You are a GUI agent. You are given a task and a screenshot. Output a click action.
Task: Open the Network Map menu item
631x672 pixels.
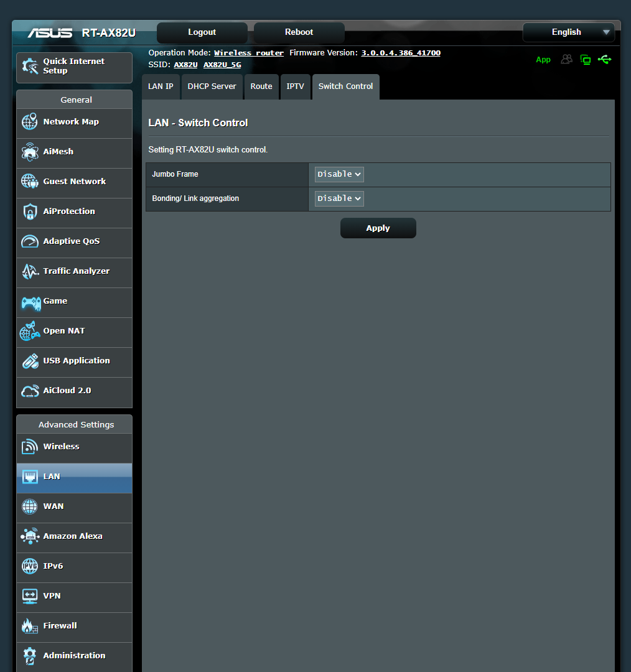[x=74, y=123]
